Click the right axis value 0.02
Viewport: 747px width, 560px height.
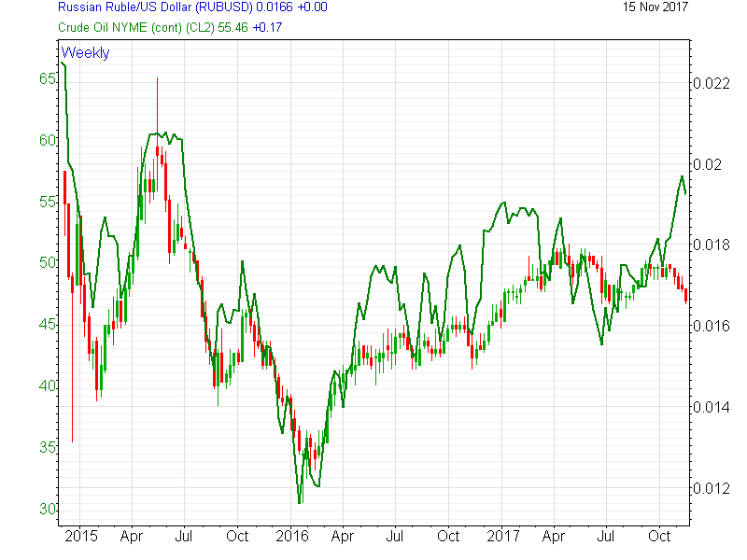[x=708, y=165]
